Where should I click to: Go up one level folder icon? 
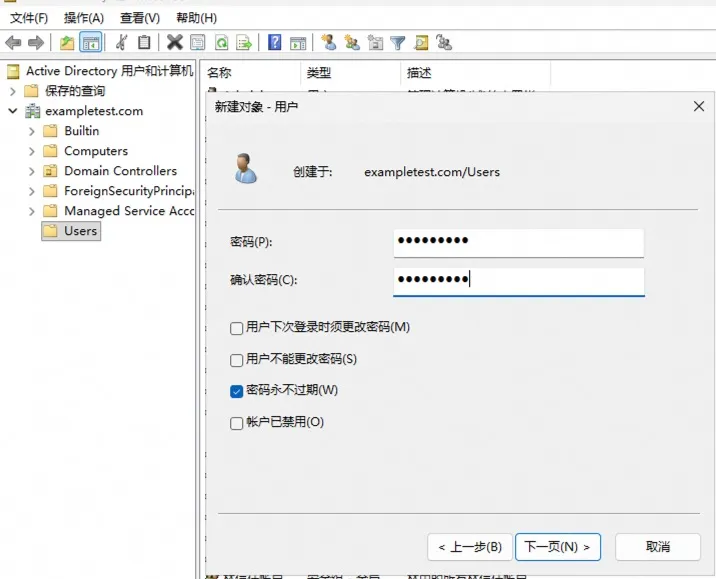[67, 43]
